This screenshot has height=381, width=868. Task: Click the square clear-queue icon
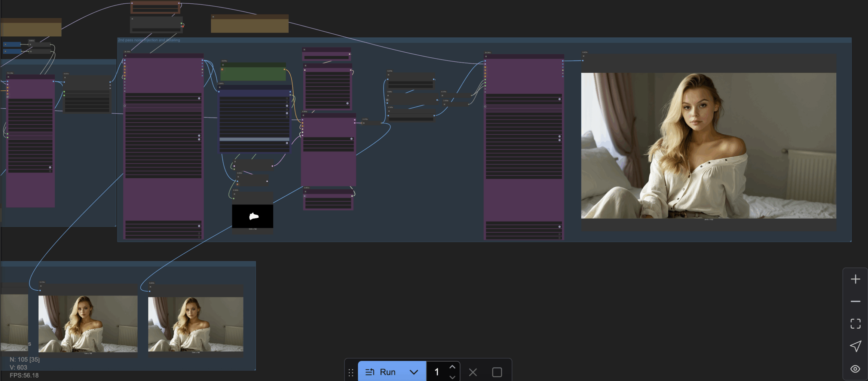[x=497, y=372]
